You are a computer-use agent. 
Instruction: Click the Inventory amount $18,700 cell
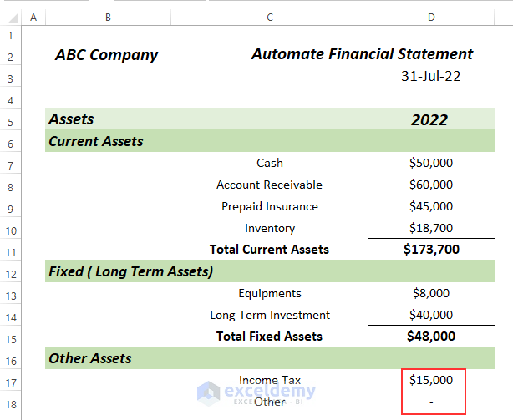[431, 228]
